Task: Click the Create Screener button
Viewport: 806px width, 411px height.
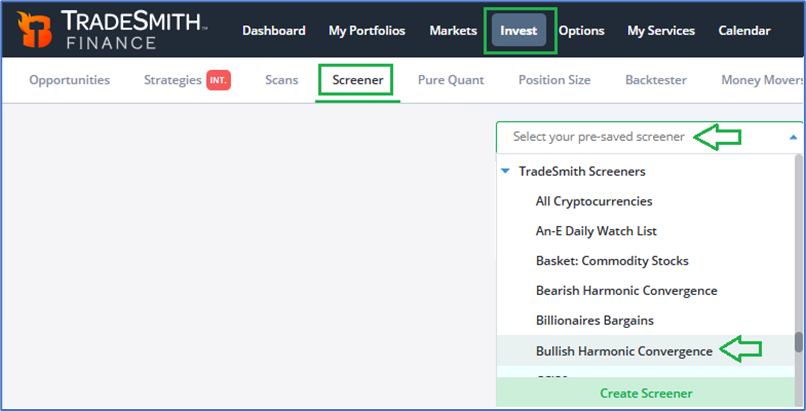Action: point(646,394)
